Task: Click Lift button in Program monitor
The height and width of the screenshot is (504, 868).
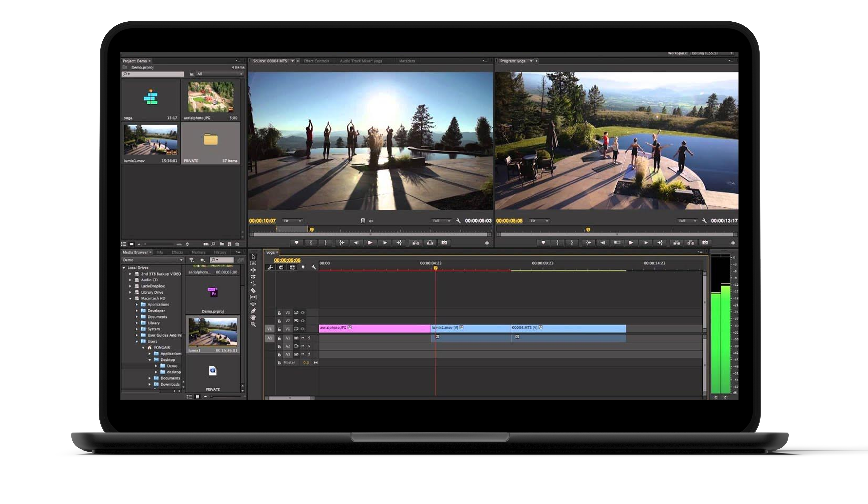Action: pos(677,243)
